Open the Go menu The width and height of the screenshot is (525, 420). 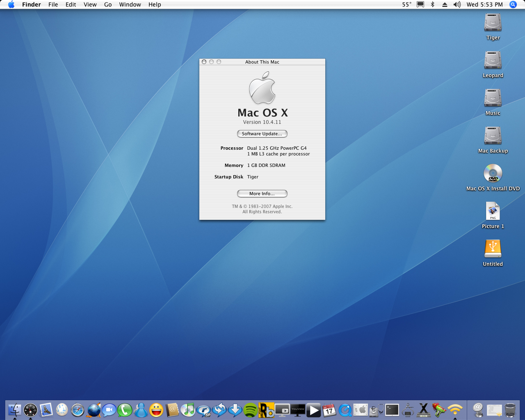tap(108, 5)
